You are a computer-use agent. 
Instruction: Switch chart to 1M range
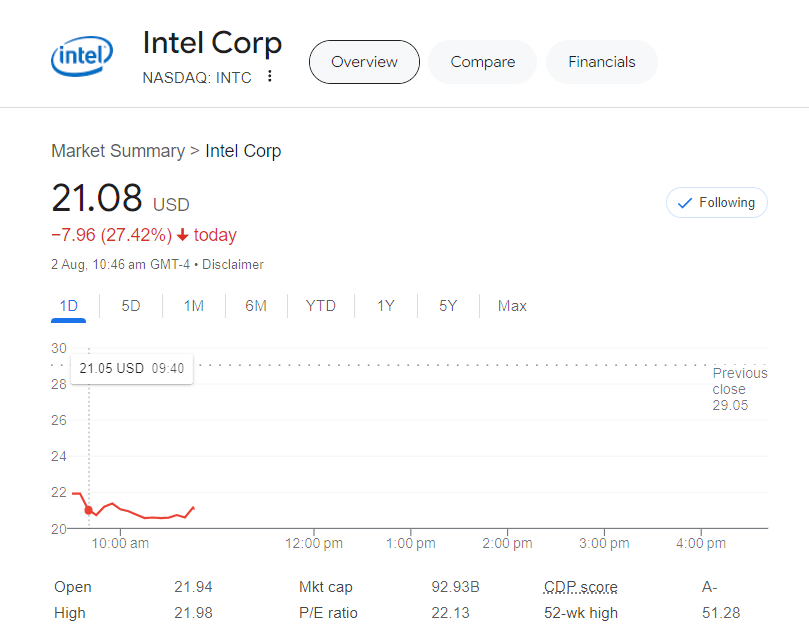coord(193,306)
